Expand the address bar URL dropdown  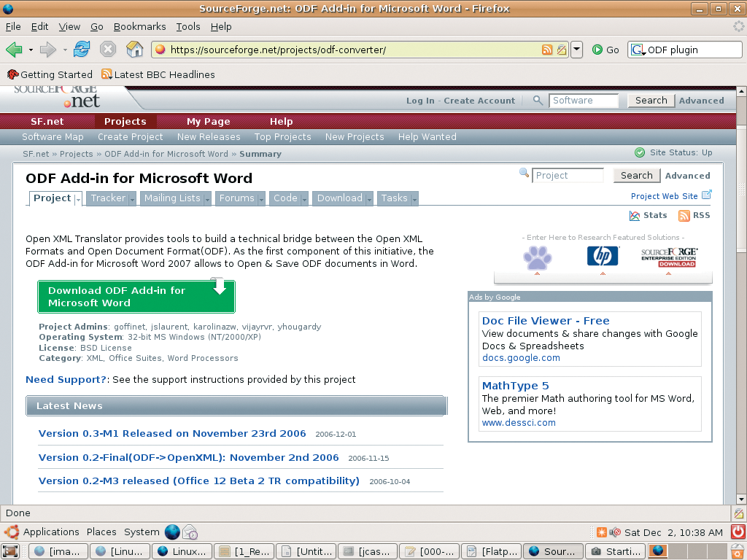[x=577, y=50]
